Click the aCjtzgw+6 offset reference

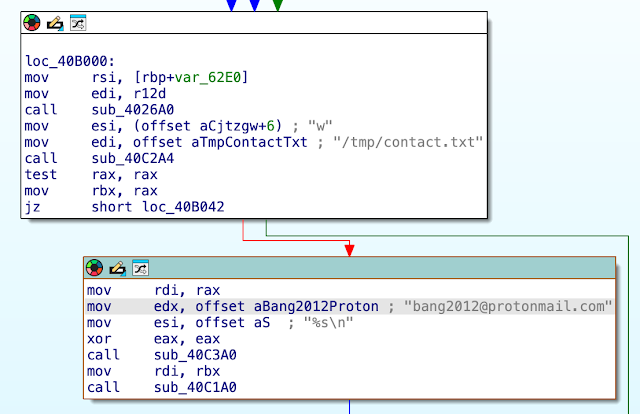[237, 126]
